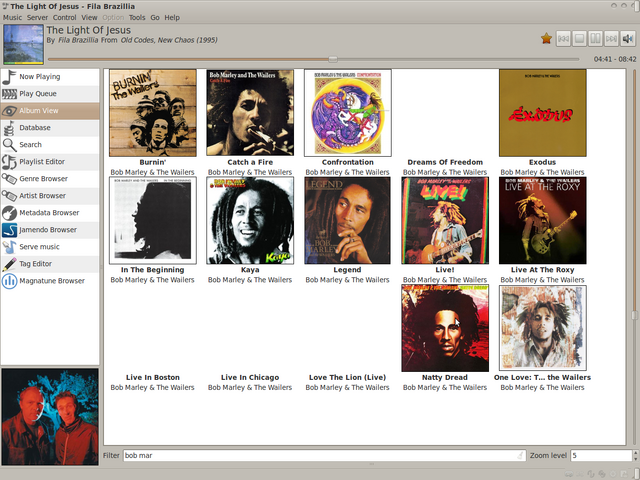
Task: Pause the current song
Action: click(x=596, y=39)
